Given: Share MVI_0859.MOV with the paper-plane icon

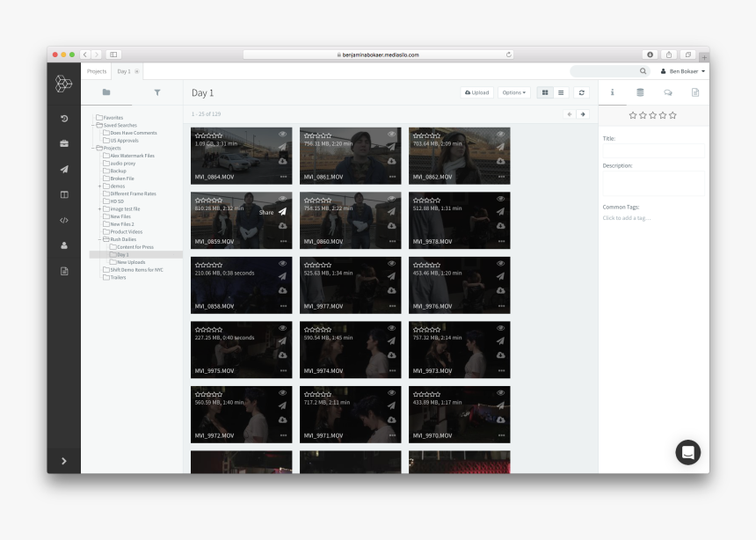Looking at the screenshot, I should (x=282, y=212).
